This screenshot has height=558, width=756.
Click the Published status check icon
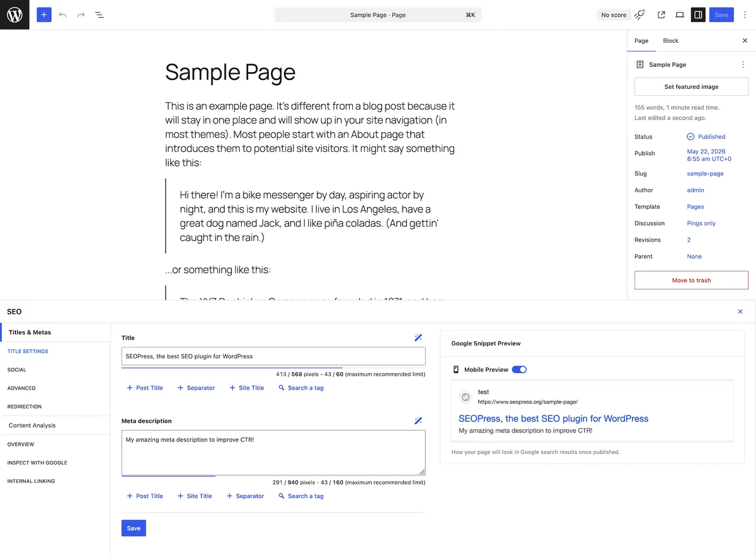(x=690, y=136)
